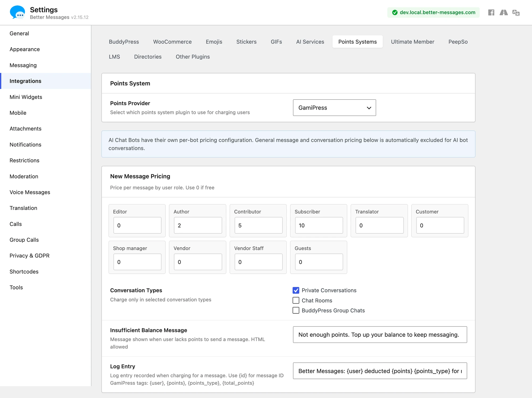Click the AI Chat Bots info notice
Screen dimensions: 532x398
(x=288, y=144)
